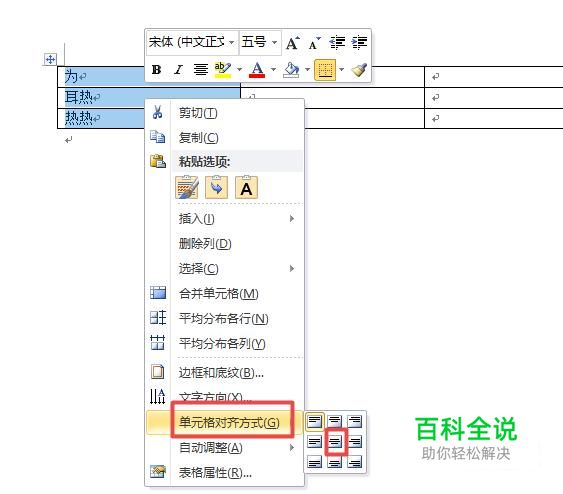Apply text highlight color marker
Image resolution: width=563 pixels, height=494 pixels.
[x=223, y=69]
